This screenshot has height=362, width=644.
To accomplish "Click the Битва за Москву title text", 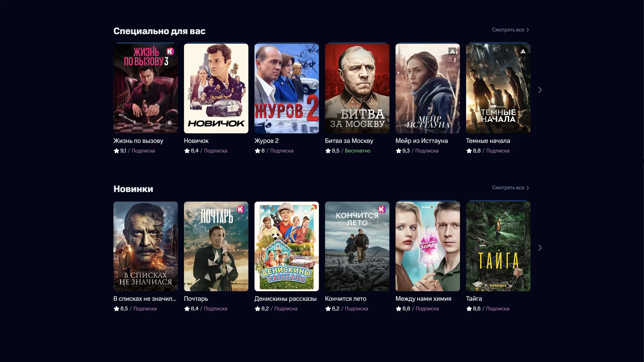I will [349, 141].
